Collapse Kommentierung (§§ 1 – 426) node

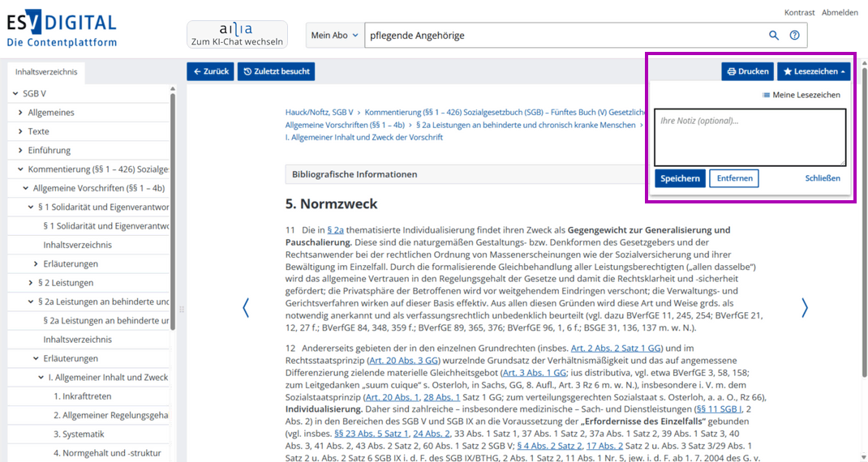coord(20,169)
